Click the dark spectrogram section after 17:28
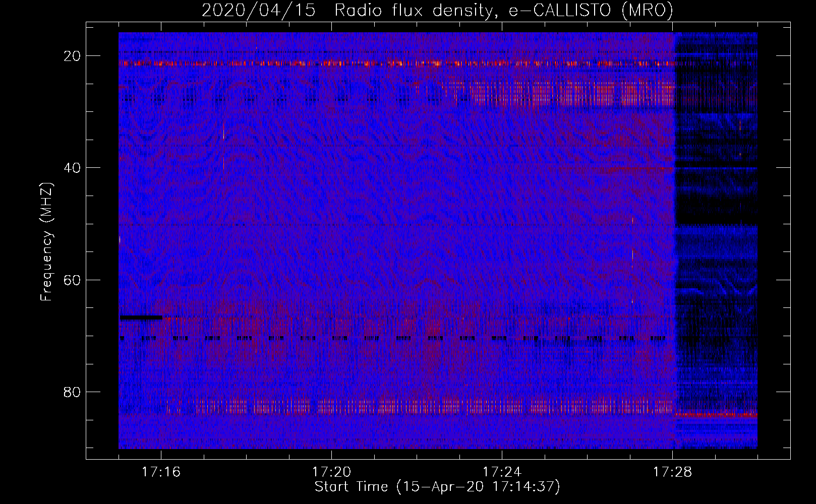Viewport: 816px width, 504px height. coord(716,240)
